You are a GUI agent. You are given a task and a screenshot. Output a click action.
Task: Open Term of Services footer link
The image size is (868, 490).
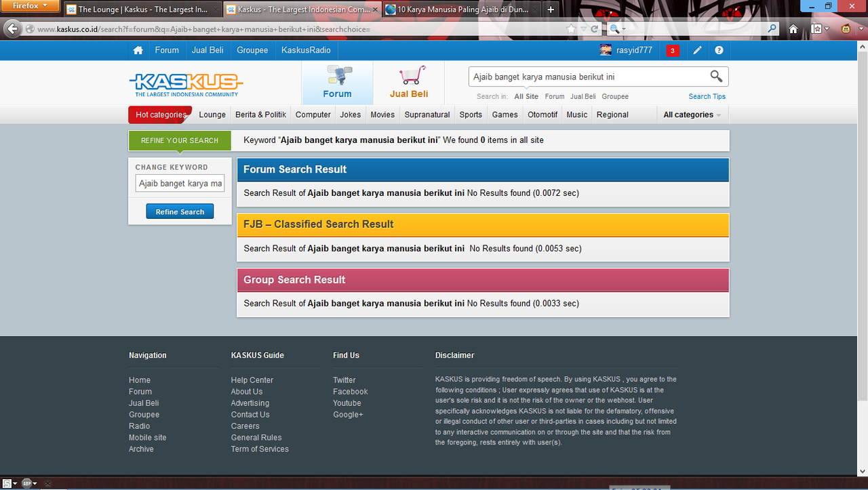(260, 449)
